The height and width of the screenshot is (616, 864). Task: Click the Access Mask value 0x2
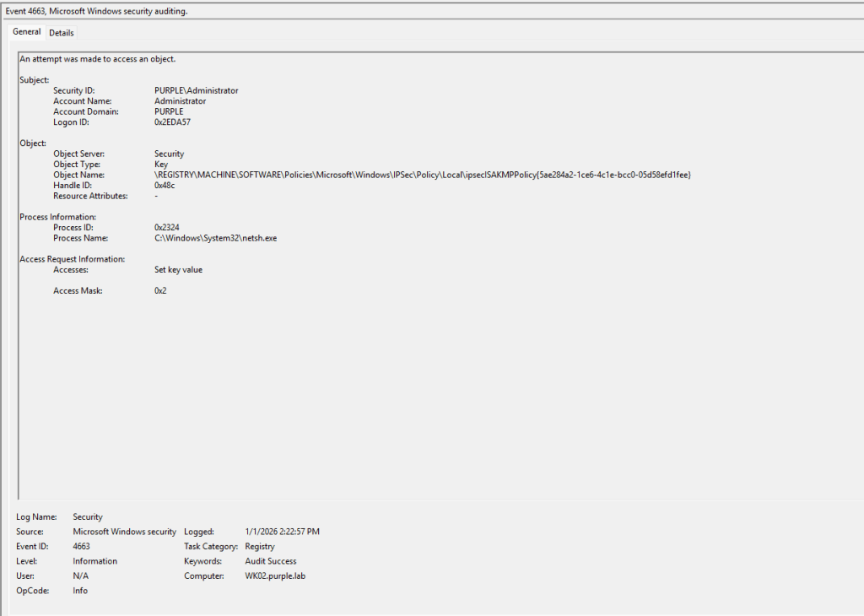(161, 291)
